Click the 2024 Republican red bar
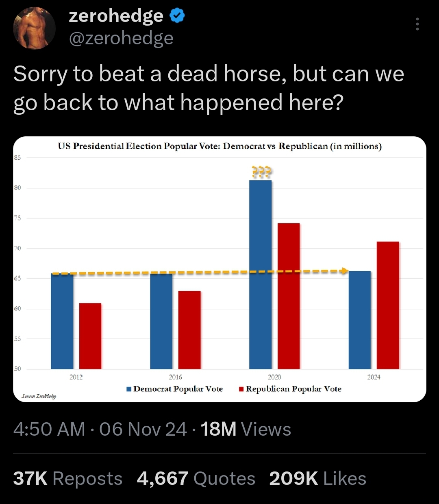This screenshot has width=439, height=504. (x=388, y=305)
